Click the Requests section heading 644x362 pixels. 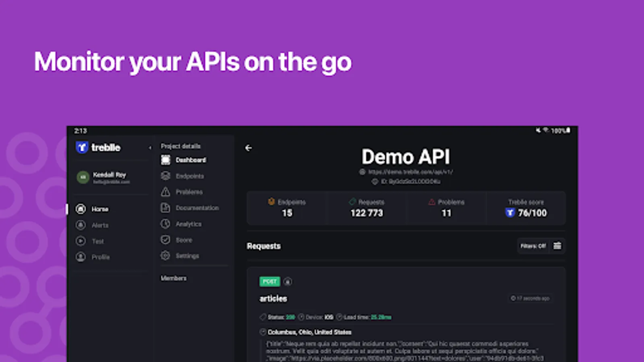point(264,246)
